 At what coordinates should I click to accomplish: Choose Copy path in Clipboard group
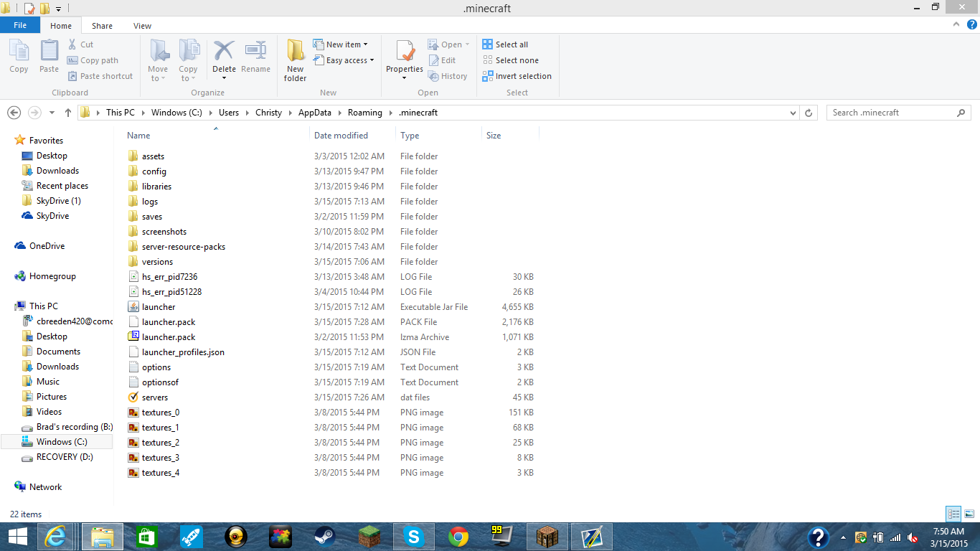[x=93, y=60]
